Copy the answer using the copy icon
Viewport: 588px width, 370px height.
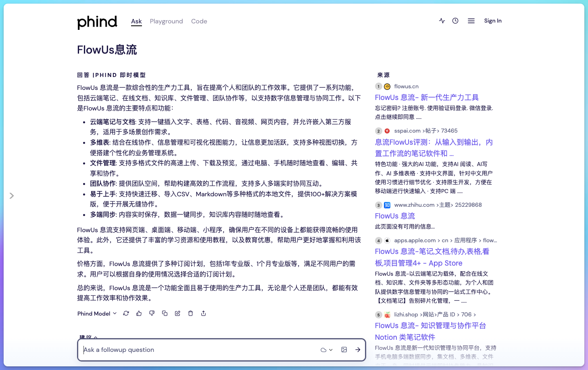point(165,314)
